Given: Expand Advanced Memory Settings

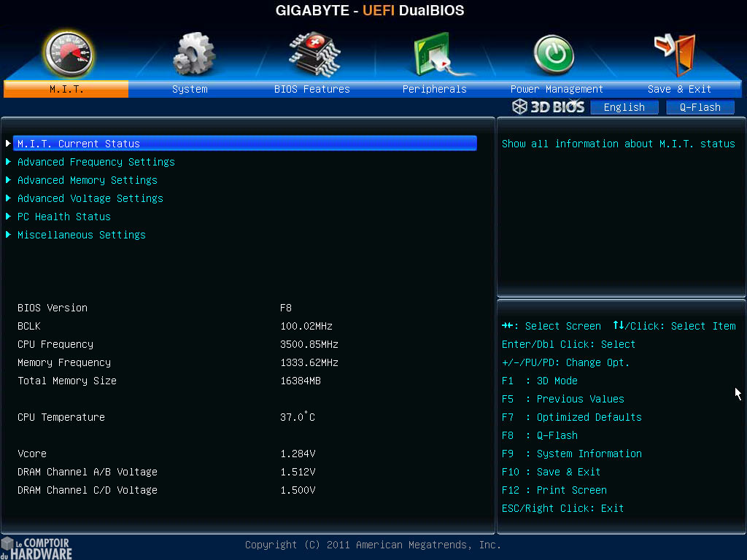Looking at the screenshot, I should pyautogui.click(x=88, y=180).
